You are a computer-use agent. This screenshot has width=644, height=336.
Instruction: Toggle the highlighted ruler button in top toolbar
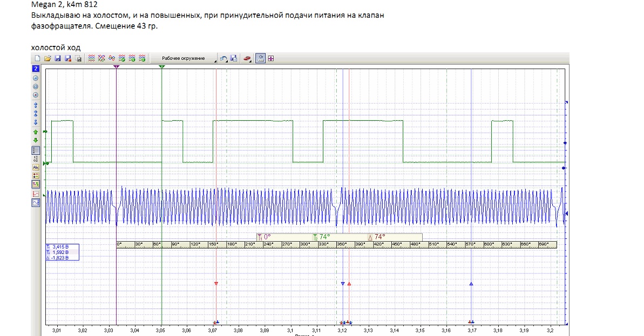260,58
